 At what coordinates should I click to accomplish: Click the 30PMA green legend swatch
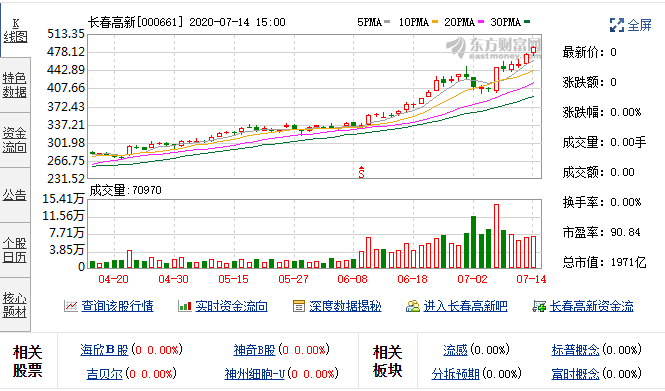pos(527,22)
